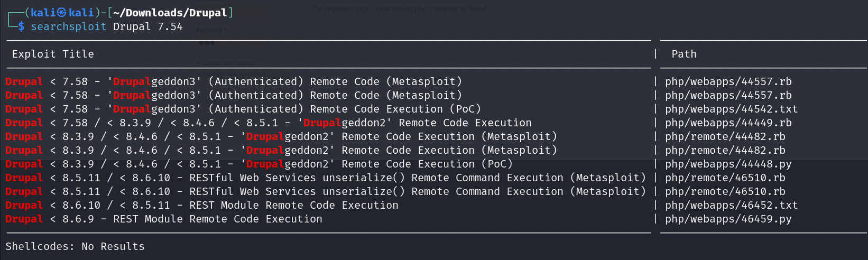Viewport: 868px width, 260px height.
Task: Click the faint Password field behind the terminal
Action: tap(233, 42)
